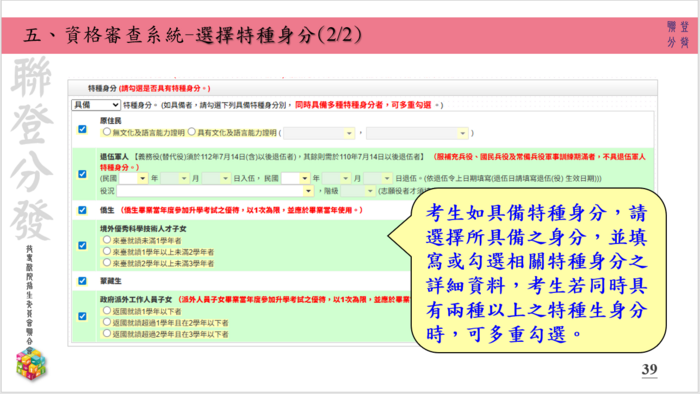The width and height of the screenshot is (700, 394).
Task: Select 返國就讀超過1學年且在2學年以下者 radio option
Action: click(106, 322)
